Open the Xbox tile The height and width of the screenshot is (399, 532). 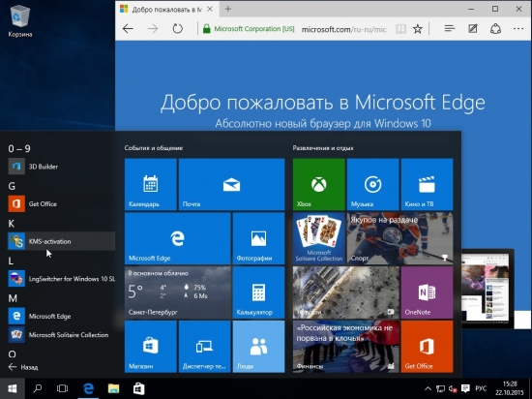(318, 184)
